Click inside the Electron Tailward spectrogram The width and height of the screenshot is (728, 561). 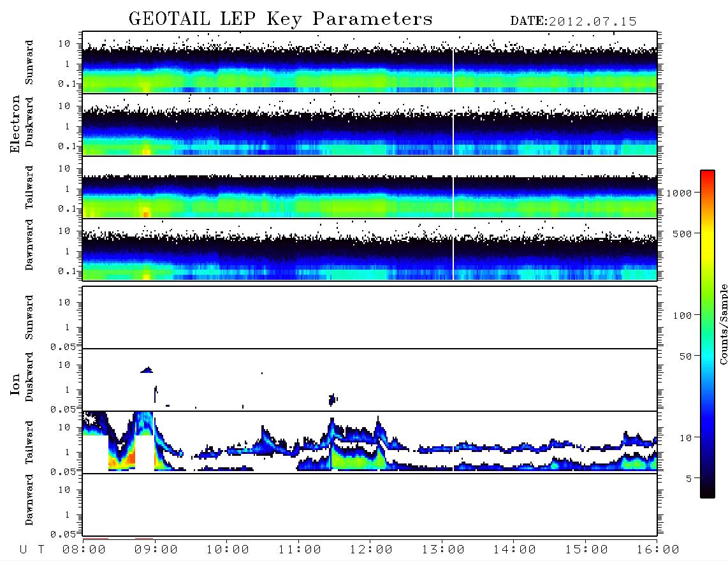coord(370,187)
